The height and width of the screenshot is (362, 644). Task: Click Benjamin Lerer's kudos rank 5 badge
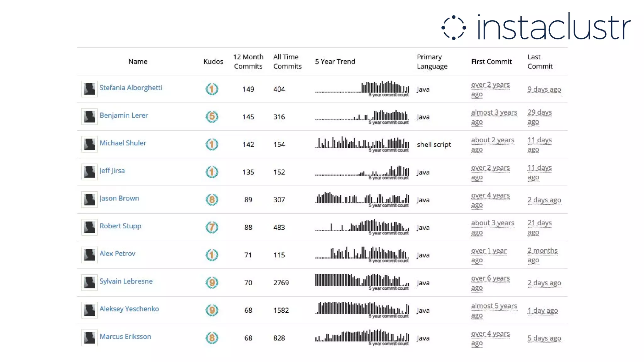(212, 117)
